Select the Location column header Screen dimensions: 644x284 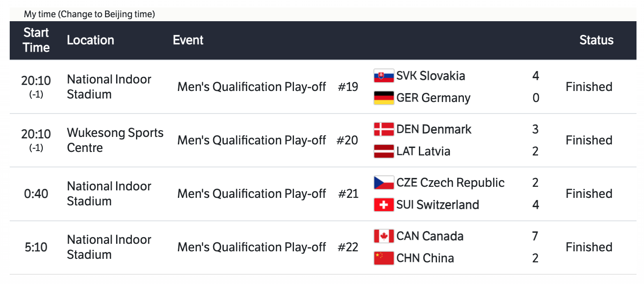coord(90,40)
